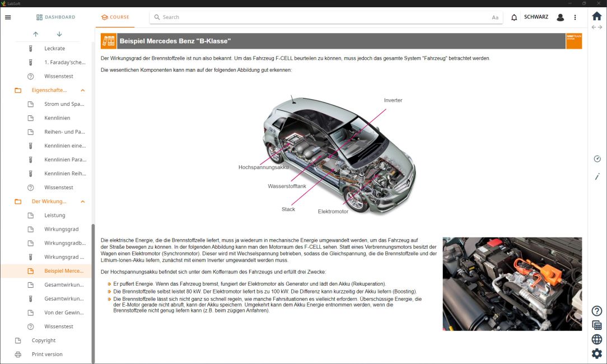This screenshot has width=607, height=364.
Task: Click the engine bay photo thumbnail
Action: 512,284
